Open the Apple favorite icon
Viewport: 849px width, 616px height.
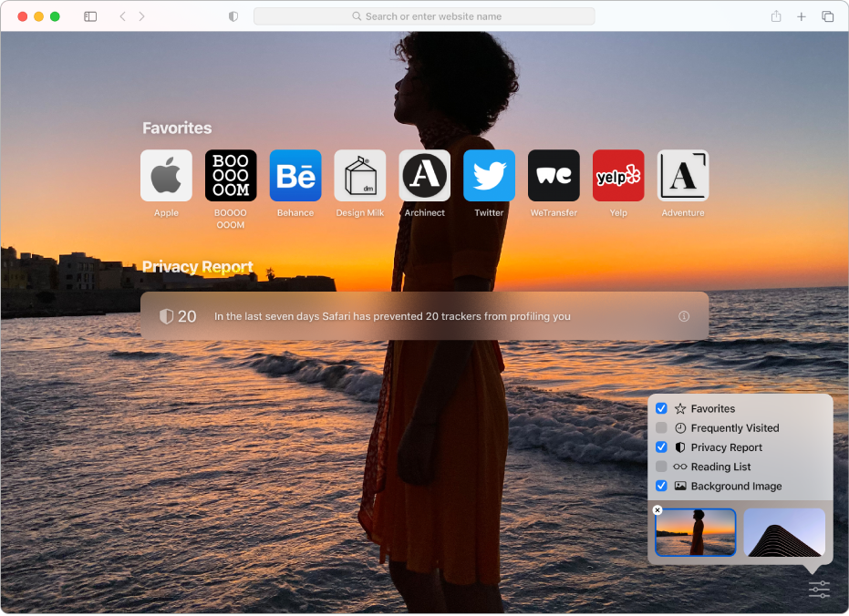tap(166, 175)
